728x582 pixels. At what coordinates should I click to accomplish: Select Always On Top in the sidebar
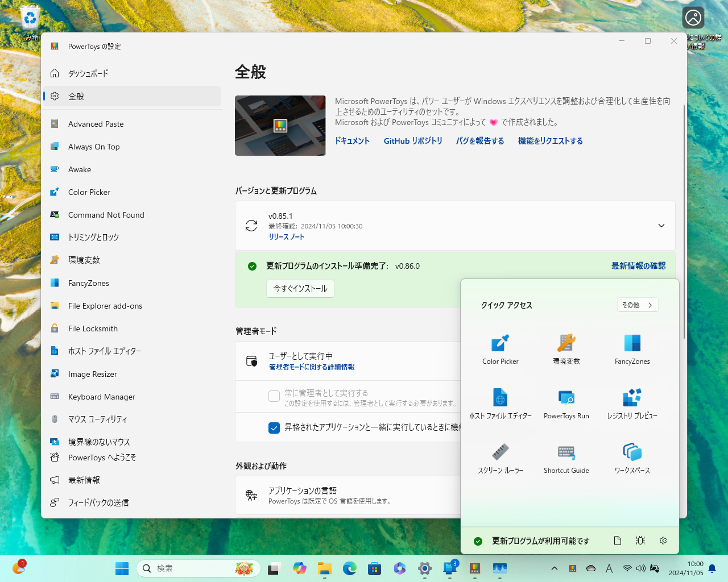coord(132,147)
